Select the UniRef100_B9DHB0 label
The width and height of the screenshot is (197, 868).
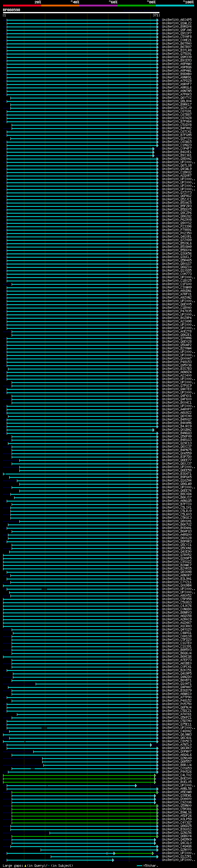coord(177,74)
